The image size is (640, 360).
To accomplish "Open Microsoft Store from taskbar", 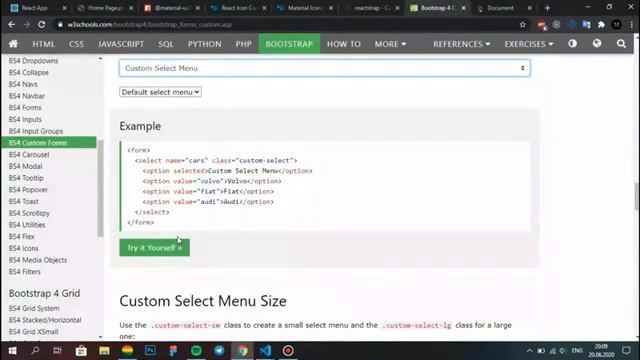I will pos(81,351).
